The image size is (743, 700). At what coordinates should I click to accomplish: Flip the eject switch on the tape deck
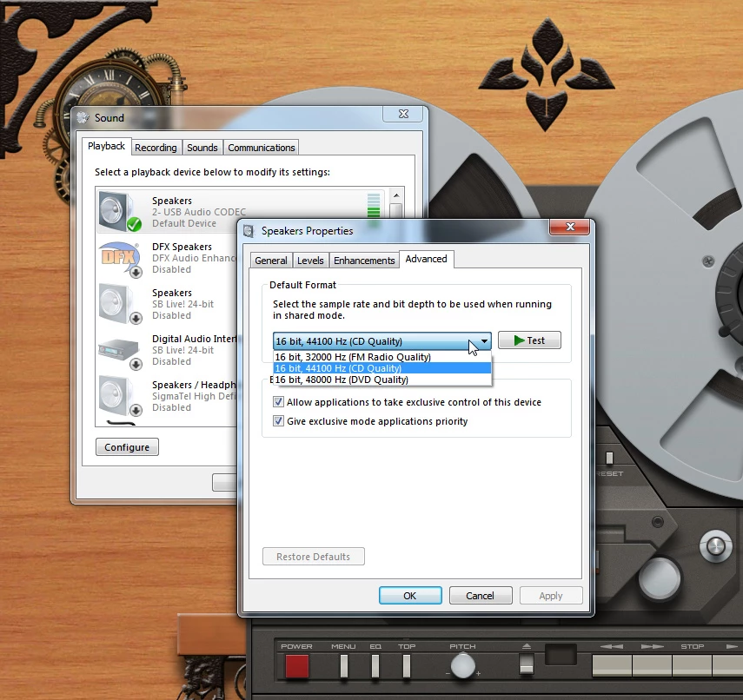coord(527,664)
